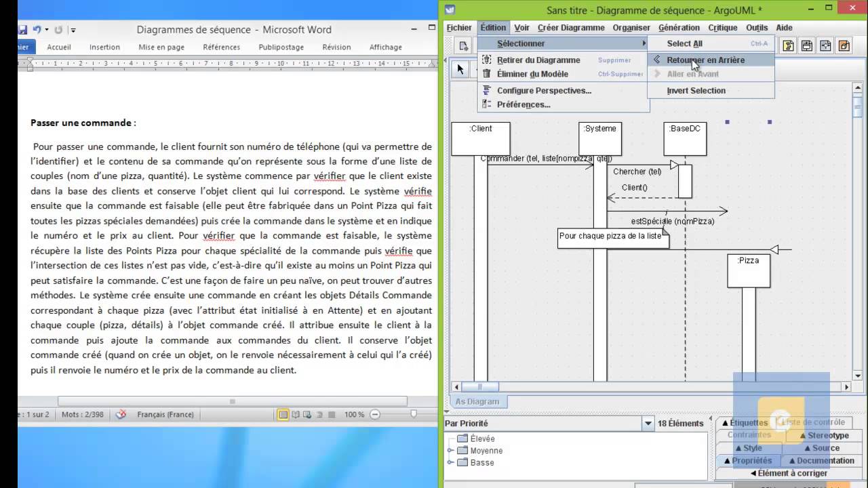The height and width of the screenshot is (488, 868).
Task: Click the Undo icon in Word quick access
Action: (38, 30)
